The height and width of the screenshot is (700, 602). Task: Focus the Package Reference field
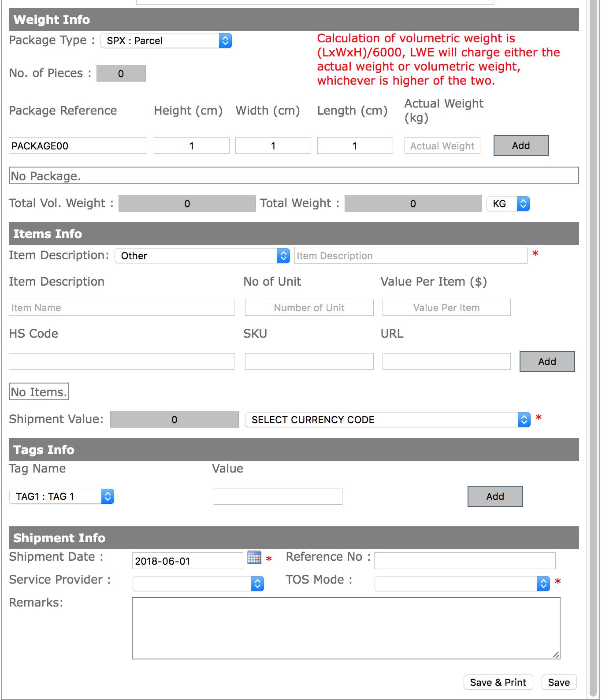point(78,145)
